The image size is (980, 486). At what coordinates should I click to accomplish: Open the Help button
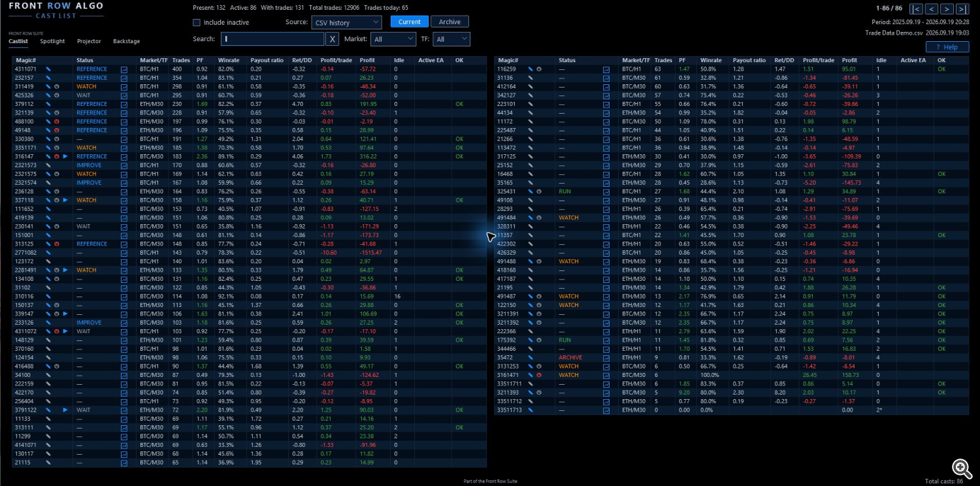click(947, 47)
